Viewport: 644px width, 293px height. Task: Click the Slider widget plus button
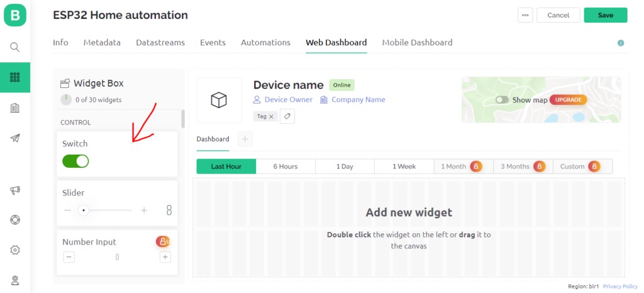[x=144, y=210]
